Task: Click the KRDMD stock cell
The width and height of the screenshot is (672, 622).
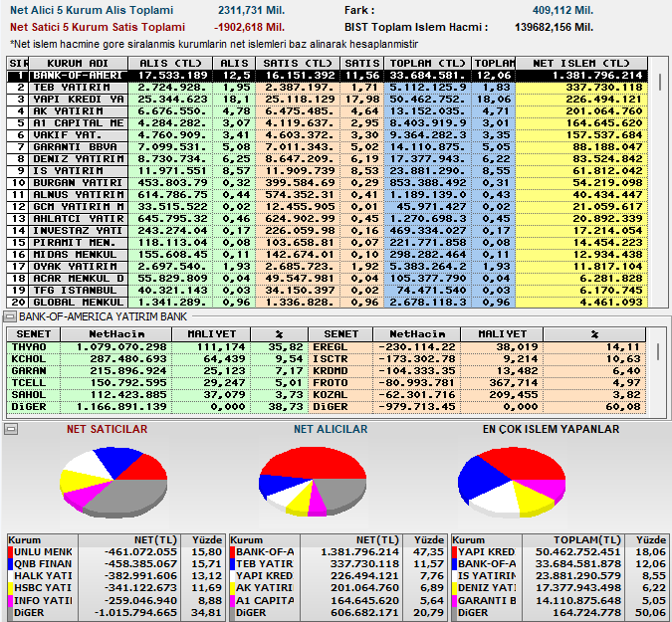Action: tap(340, 371)
